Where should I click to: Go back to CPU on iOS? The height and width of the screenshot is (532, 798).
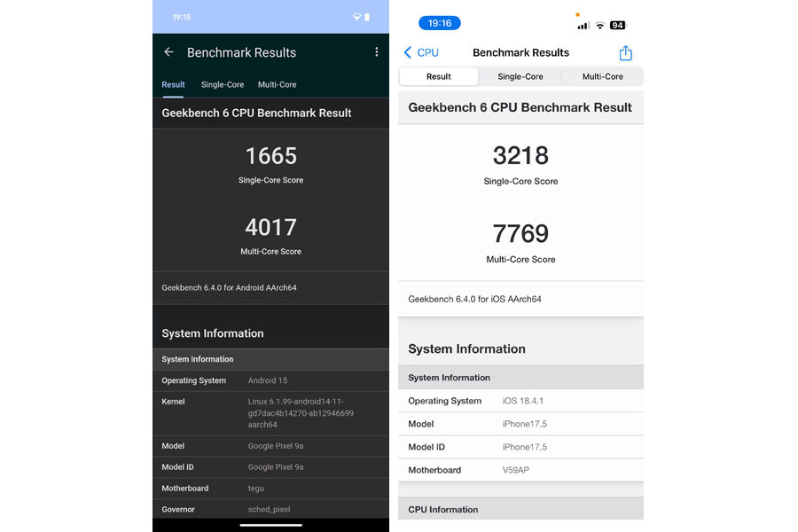pos(421,52)
